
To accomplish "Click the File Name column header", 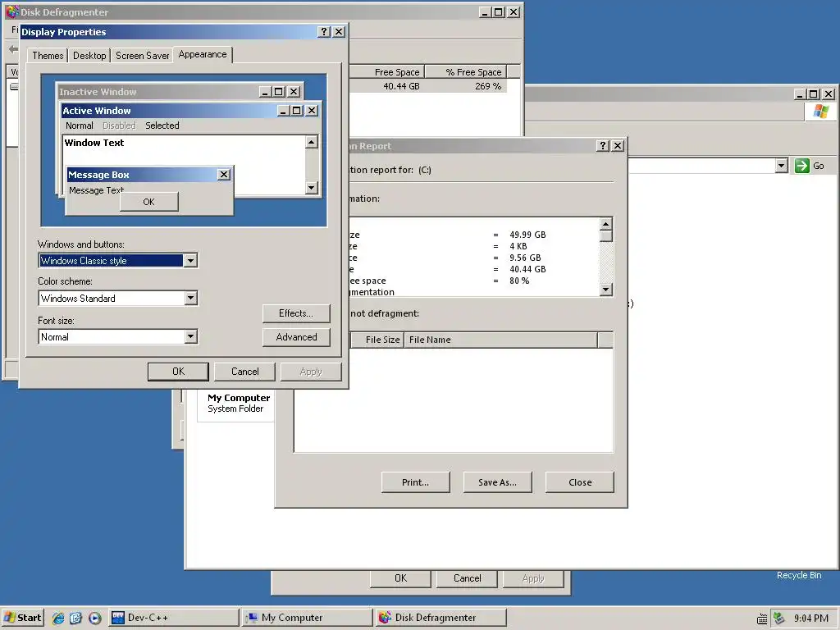I will tap(500, 340).
